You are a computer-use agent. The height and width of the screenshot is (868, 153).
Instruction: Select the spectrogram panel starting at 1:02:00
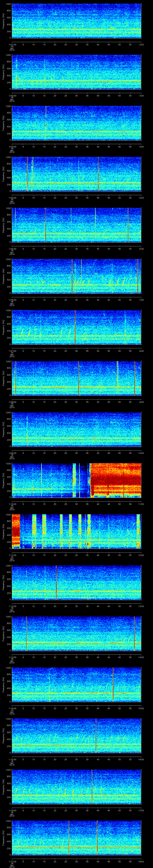[77, 72]
